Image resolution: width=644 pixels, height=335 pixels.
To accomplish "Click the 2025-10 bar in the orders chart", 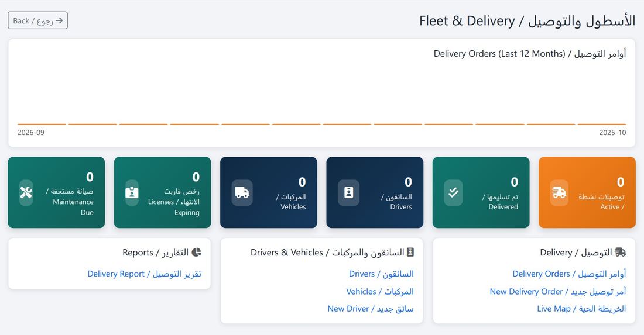I will (x=602, y=124).
